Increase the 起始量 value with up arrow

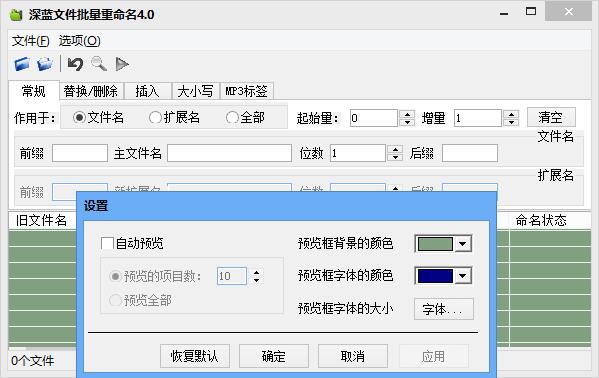coord(407,114)
